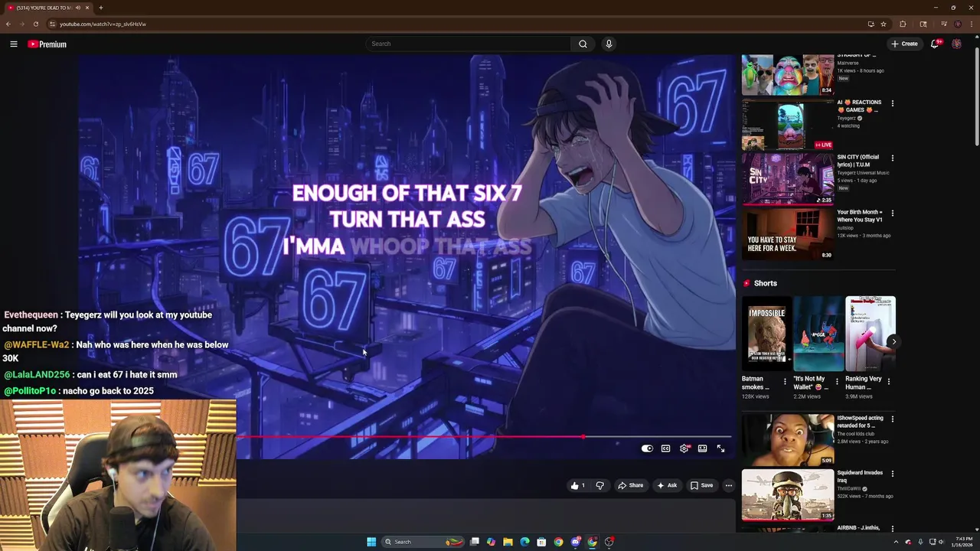980x551 pixels.
Task: Open the IShowSpeed video thumbnail
Action: 787,440
